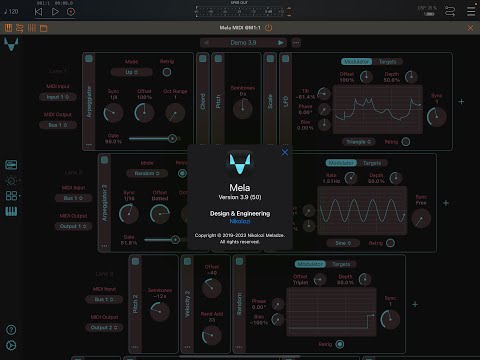Open plugin parameters list icon
The image size is (480, 360).
coord(20,28)
